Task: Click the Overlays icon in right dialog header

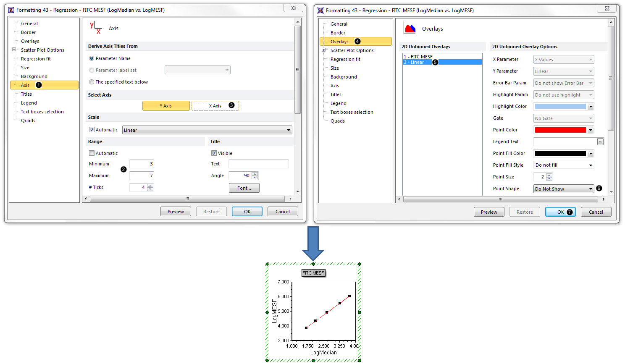Action: 410,29
